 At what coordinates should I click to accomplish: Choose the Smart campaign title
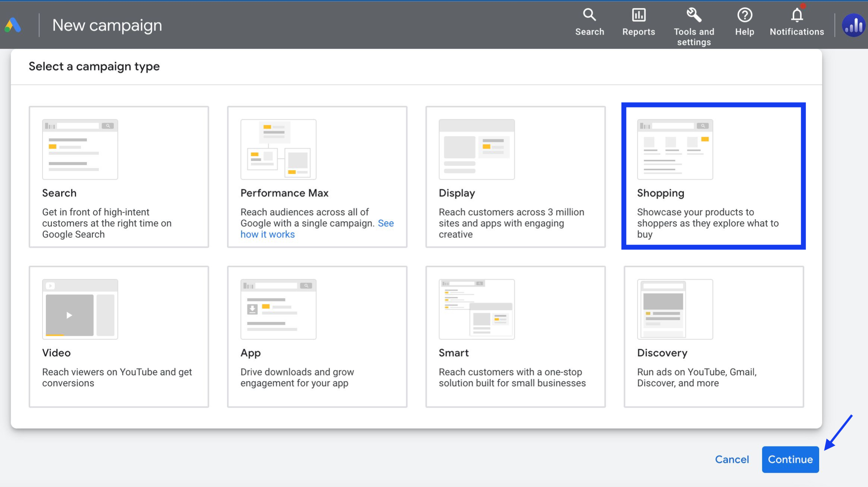pyautogui.click(x=454, y=352)
